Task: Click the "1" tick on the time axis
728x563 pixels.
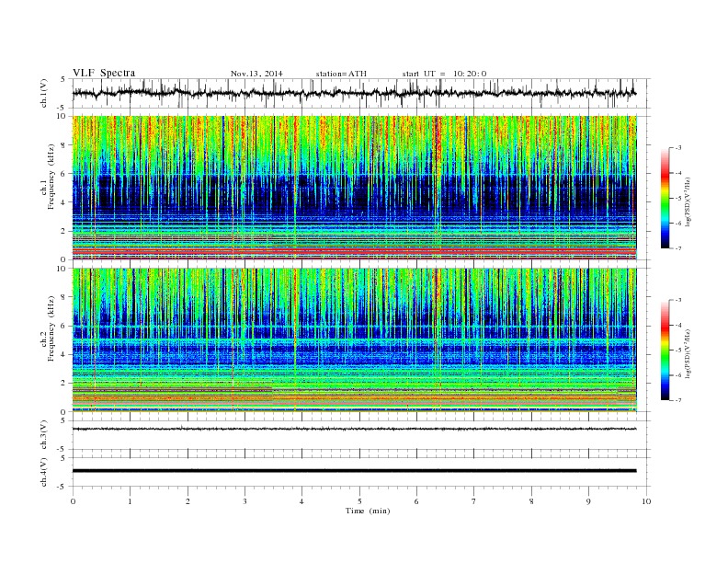Action: [130, 501]
